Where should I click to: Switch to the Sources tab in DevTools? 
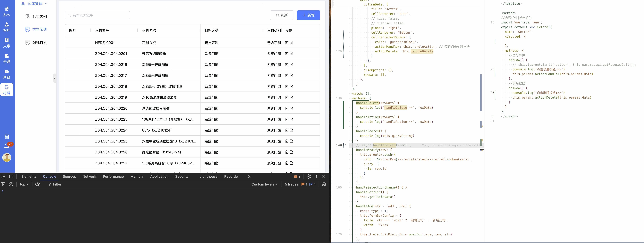pos(69,177)
